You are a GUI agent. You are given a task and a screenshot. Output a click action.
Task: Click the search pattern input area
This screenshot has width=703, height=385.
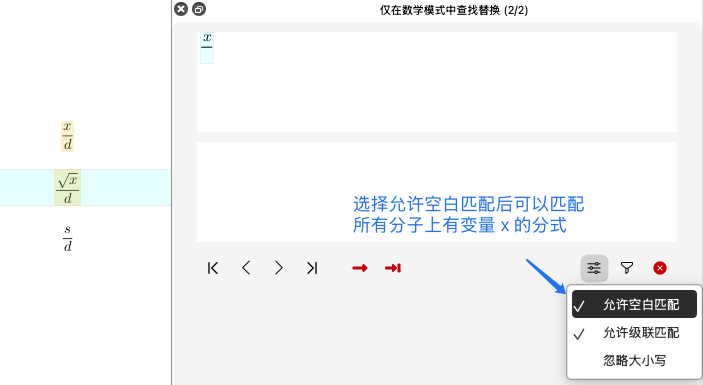[437, 82]
